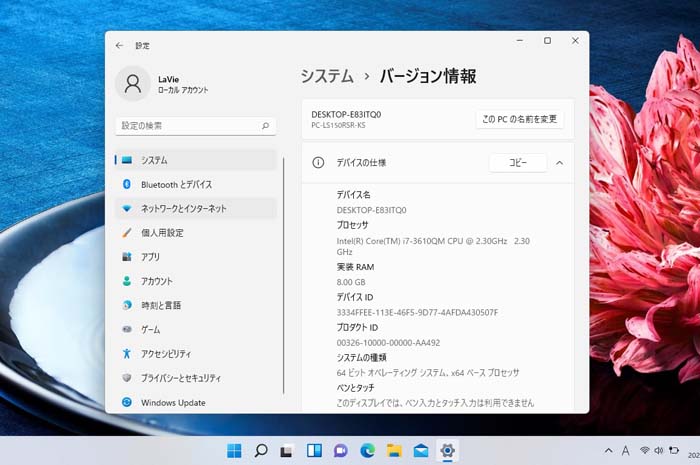Click システム in the breadcrumb

tap(327, 76)
